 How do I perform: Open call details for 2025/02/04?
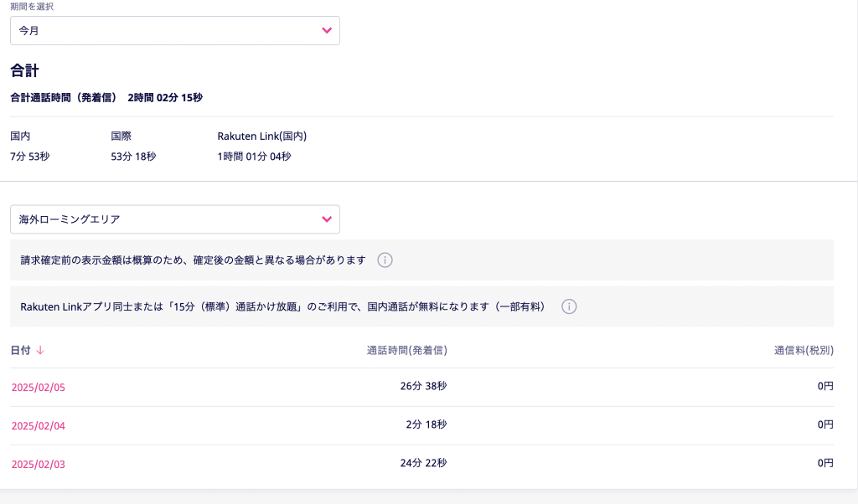tap(38, 425)
